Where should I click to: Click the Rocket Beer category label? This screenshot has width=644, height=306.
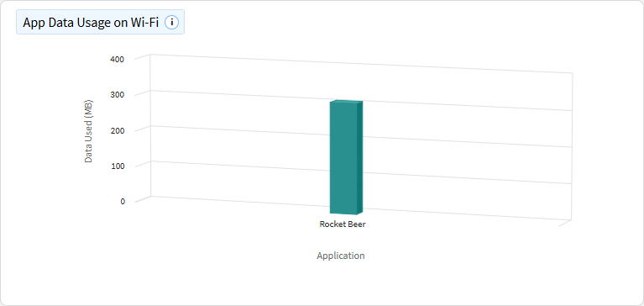tap(343, 224)
